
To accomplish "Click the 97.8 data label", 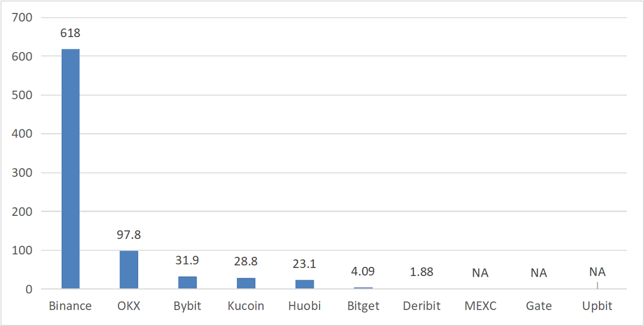I will [129, 235].
